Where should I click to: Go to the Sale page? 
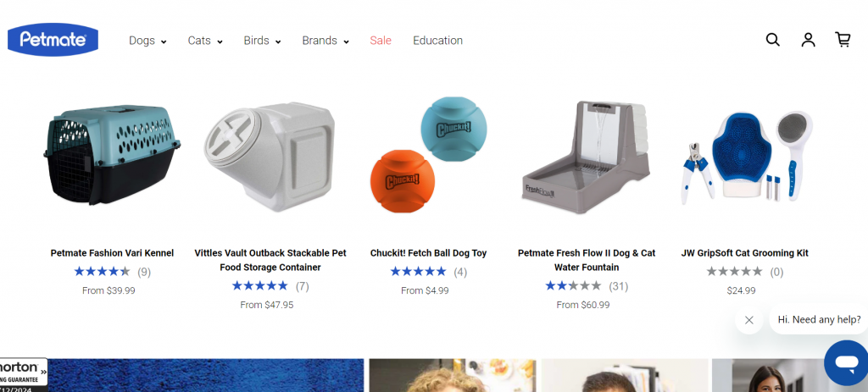[x=381, y=41]
